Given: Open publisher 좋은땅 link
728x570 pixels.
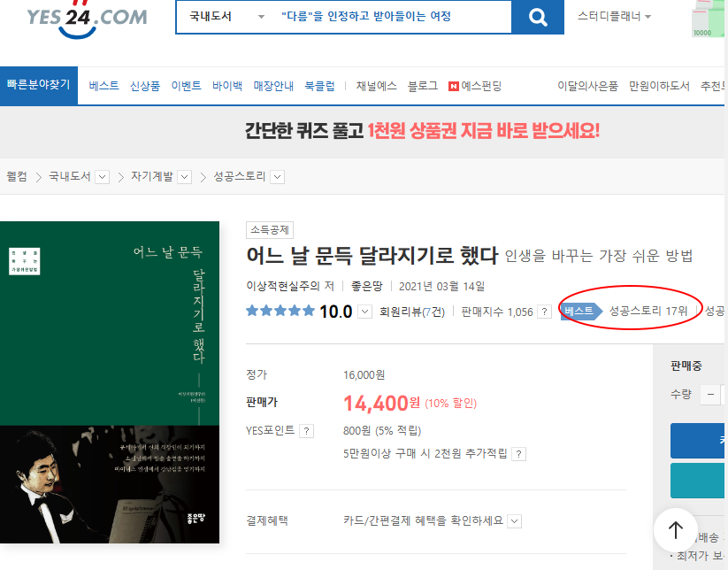Looking at the screenshot, I should (x=367, y=286).
